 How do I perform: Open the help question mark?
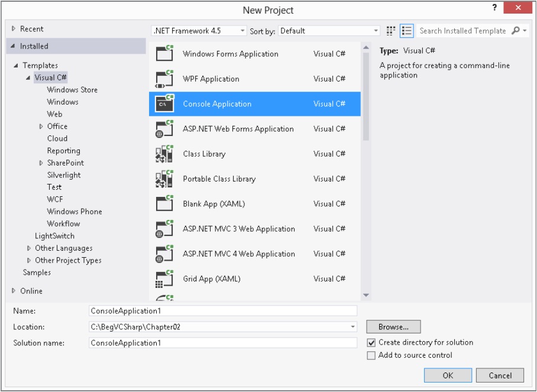point(494,7)
